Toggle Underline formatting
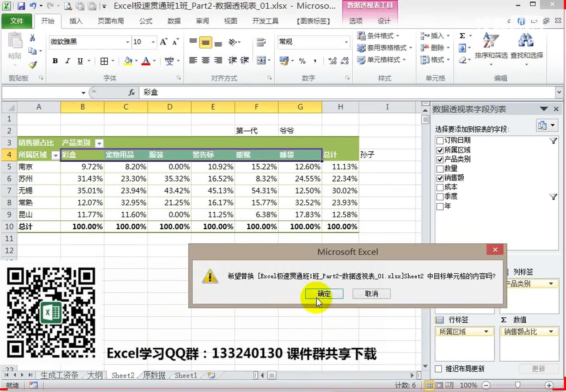 point(80,61)
